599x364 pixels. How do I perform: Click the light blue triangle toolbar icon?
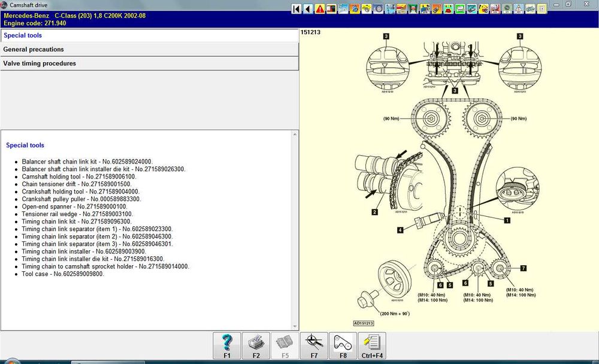[x=518, y=9]
